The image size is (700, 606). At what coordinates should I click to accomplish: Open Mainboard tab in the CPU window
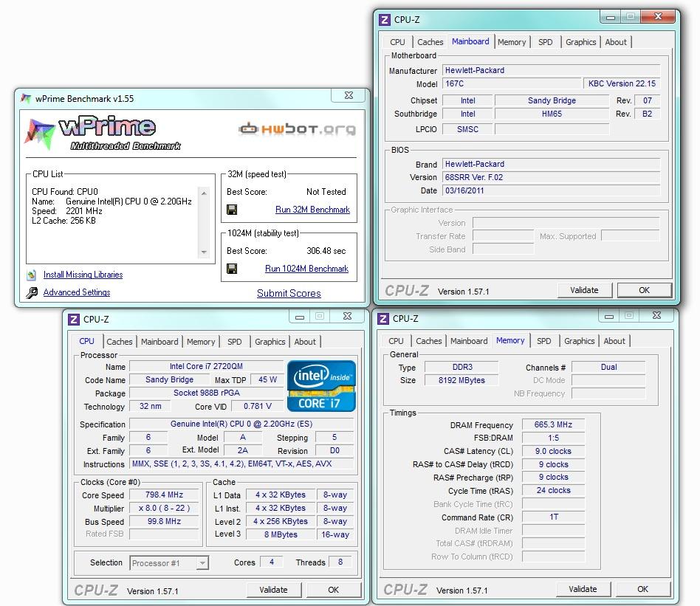click(x=159, y=341)
